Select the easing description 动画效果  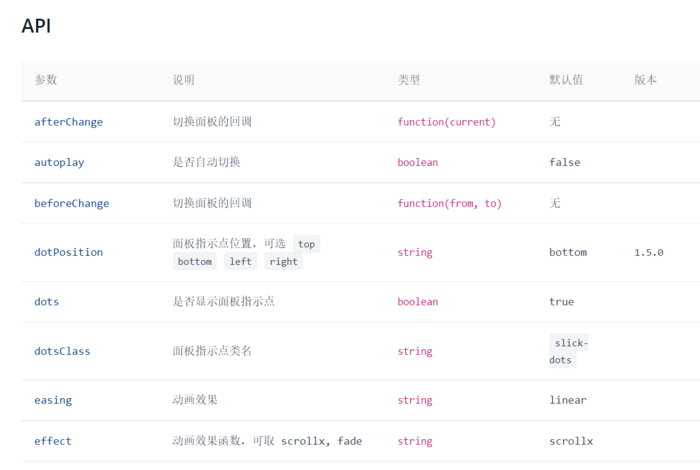195,399
